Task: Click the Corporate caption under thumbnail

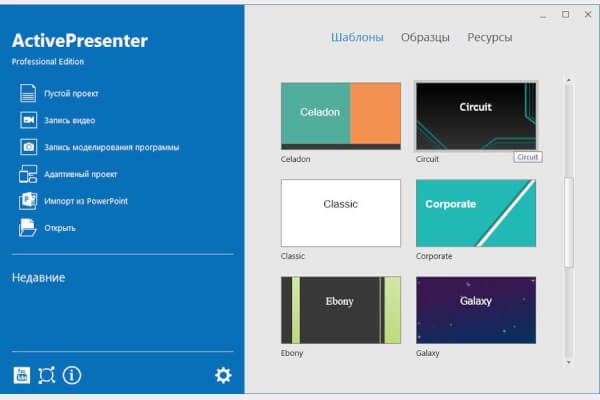Action: click(434, 256)
